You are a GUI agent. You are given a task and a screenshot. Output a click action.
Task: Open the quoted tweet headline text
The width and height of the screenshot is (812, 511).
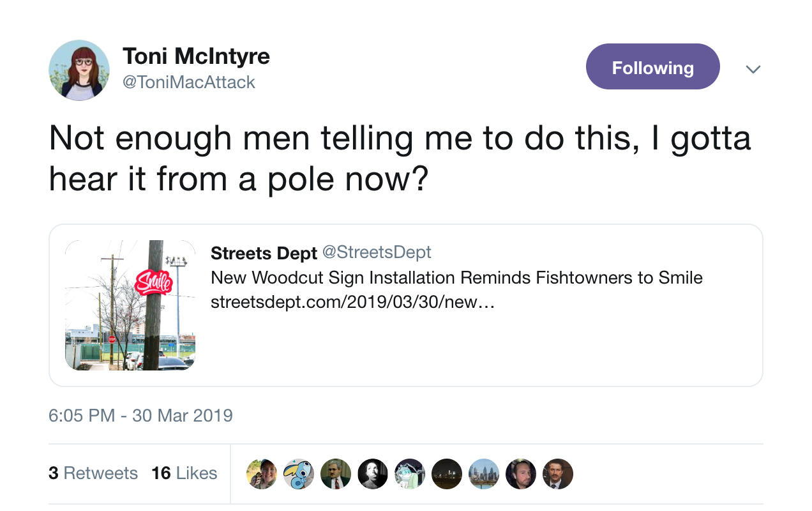click(x=456, y=278)
